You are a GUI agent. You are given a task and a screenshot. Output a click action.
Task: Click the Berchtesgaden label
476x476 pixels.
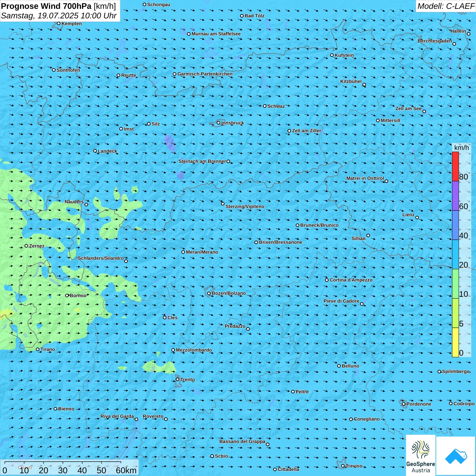(x=435, y=41)
